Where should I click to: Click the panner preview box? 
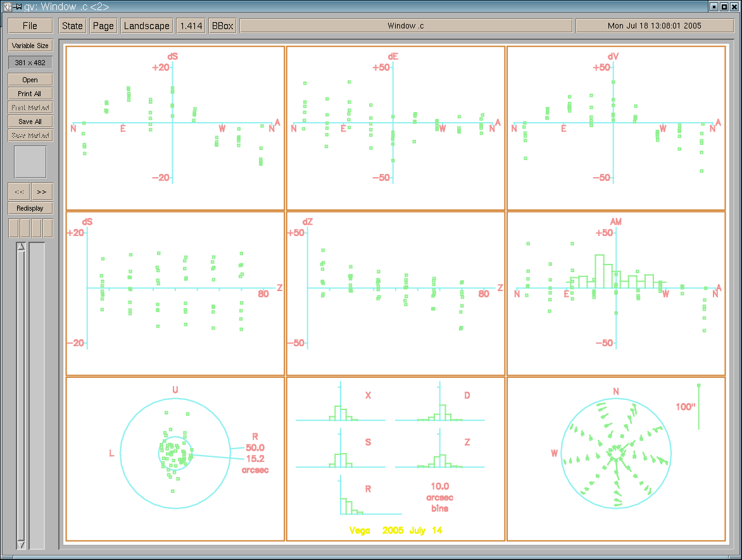pyautogui.click(x=30, y=162)
